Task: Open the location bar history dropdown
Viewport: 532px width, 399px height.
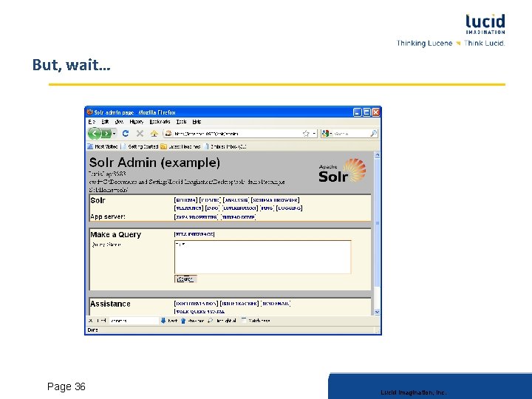Action: tap(314, 134)
